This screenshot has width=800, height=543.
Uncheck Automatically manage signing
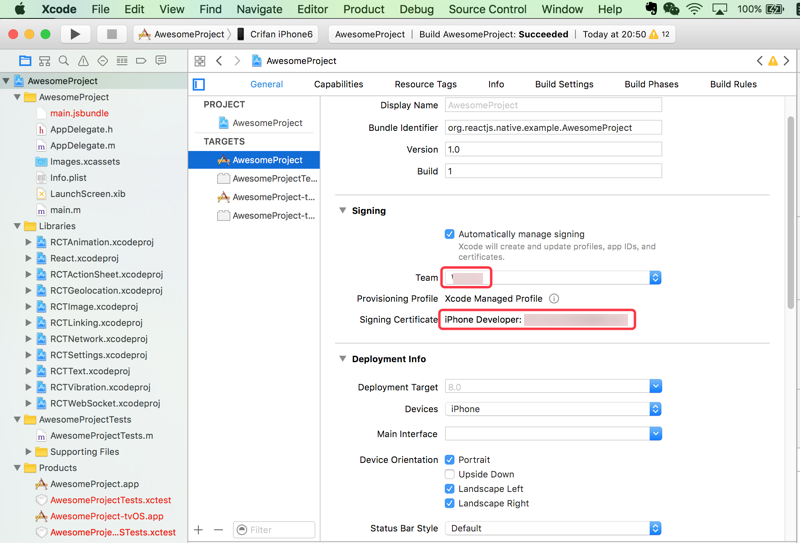pyautogui.click(x=449, y=234)
